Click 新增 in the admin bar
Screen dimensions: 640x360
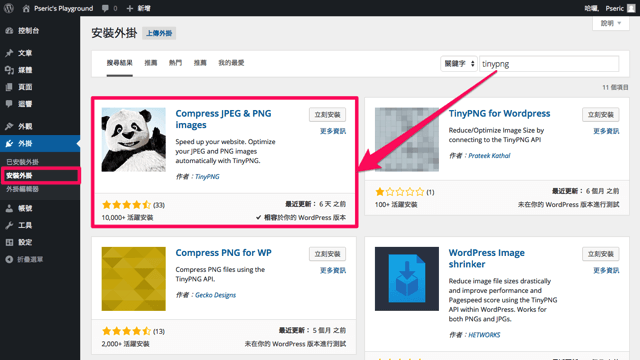coord(144,8)
